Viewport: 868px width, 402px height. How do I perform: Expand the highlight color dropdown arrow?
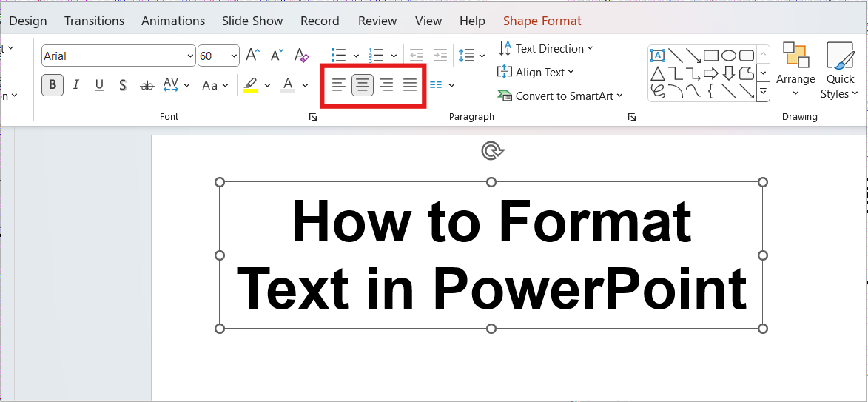click(267, 85)
